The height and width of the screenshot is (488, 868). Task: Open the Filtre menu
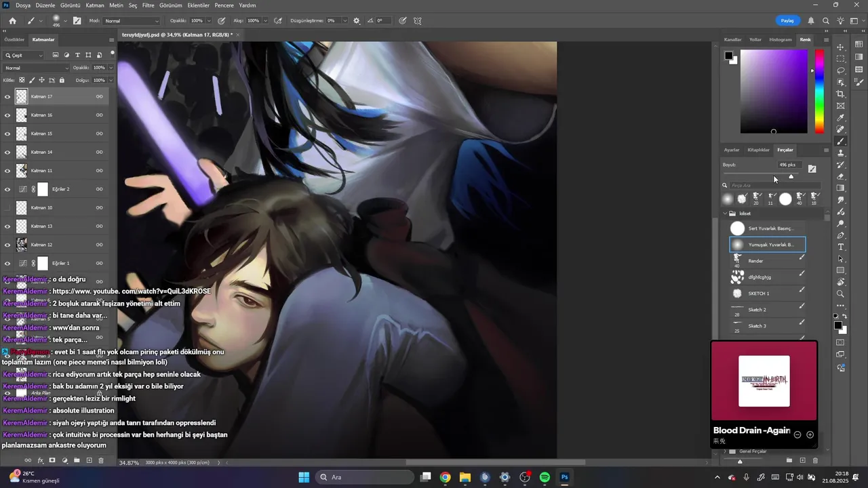(x=148, y=5)
